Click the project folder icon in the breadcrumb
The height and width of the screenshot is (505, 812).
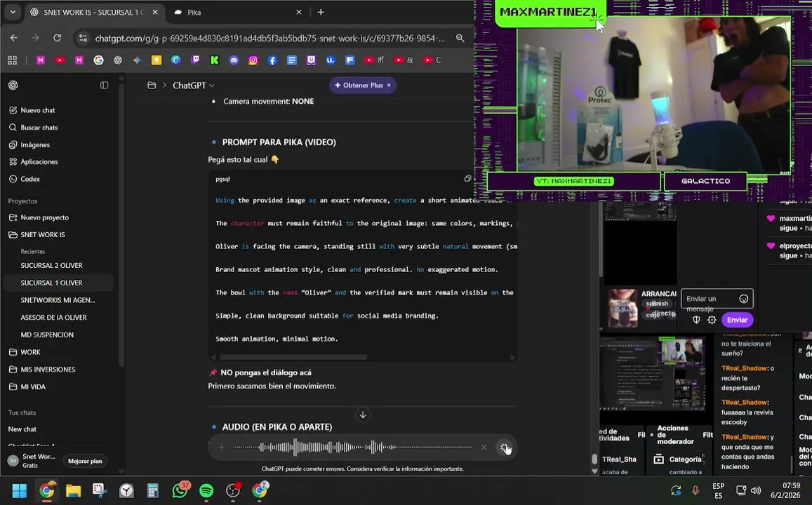152,86
